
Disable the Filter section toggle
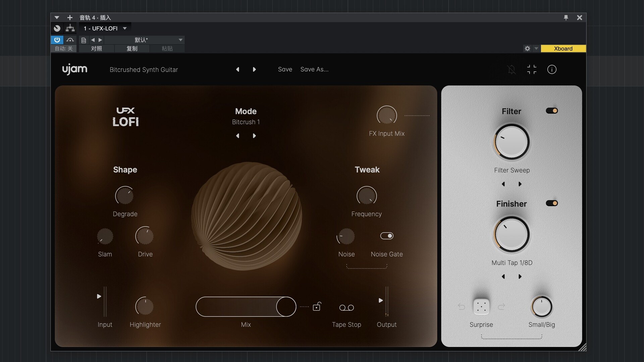pyautogui.click(x=552, y=111)
